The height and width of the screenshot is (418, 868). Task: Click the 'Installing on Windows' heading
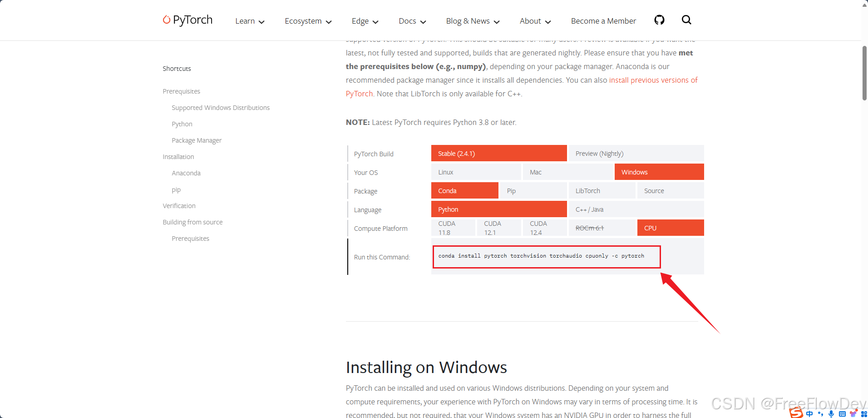point(426,367)
